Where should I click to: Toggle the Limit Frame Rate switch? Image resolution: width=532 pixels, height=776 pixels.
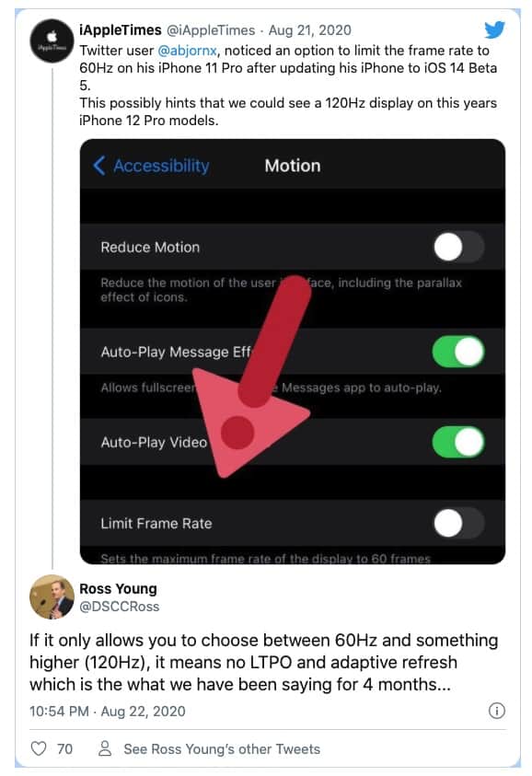click(458, 524)
